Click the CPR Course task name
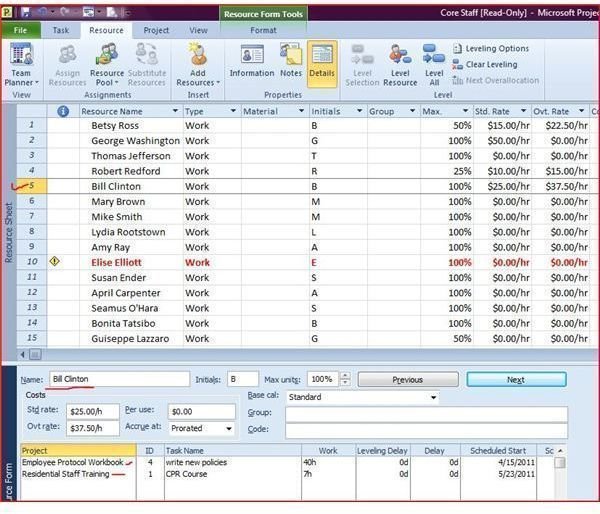This screenshot has height=514, width=600. tap(186, 474)
